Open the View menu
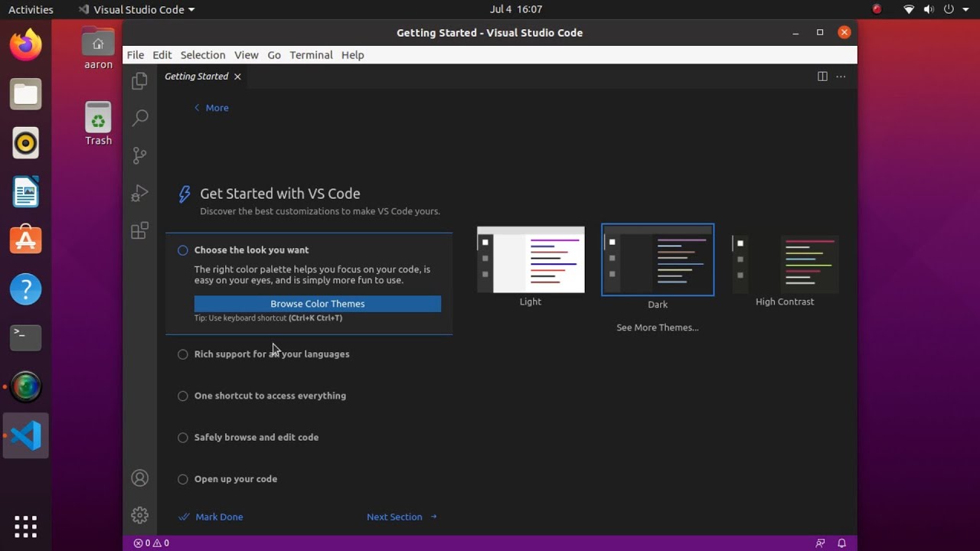 (246, 55)
